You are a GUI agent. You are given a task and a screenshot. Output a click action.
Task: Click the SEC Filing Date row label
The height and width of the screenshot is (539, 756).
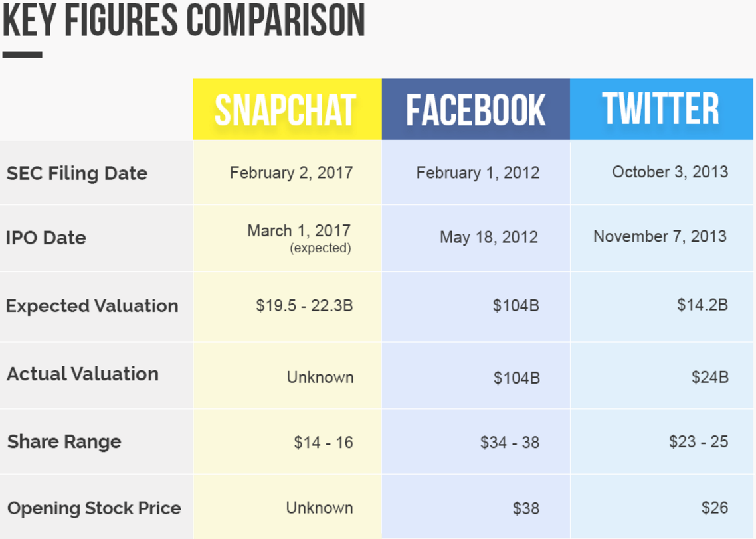(77, 173)
